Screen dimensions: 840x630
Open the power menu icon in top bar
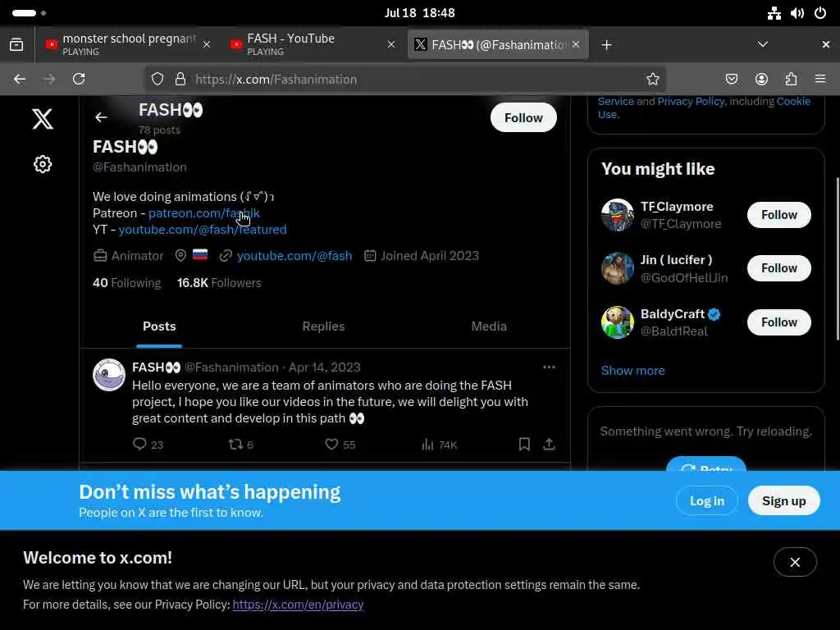point(820,13)
